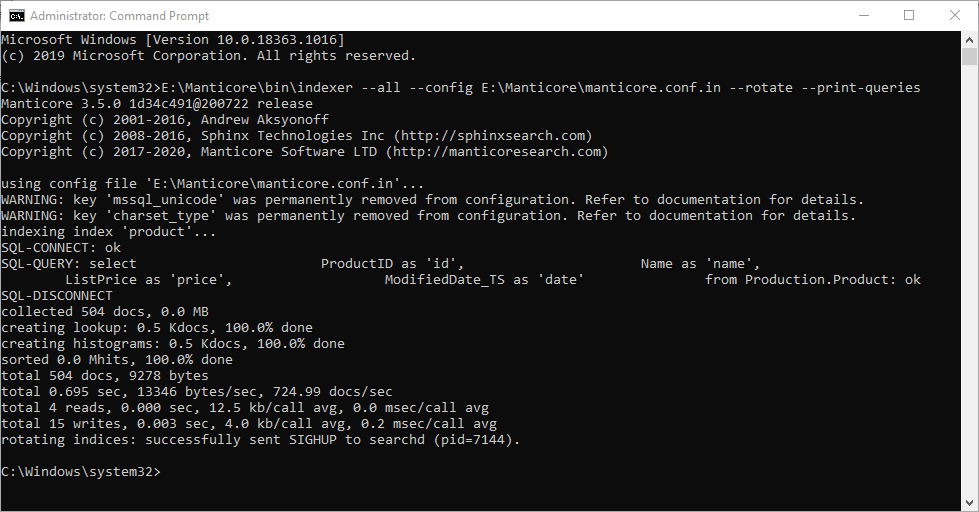Click the "indexing index 'product'" line
Image resolution: width=979 pixels, height=512 pixels.
108,232
